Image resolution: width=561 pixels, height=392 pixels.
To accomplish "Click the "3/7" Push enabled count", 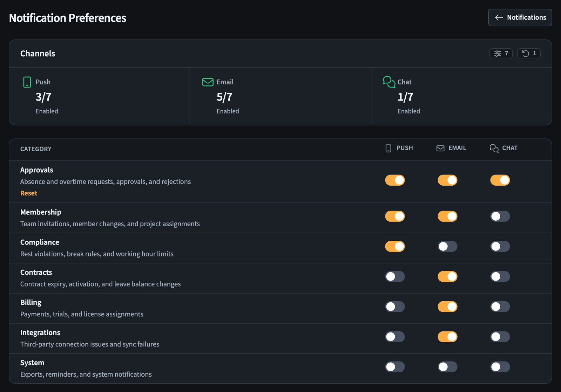I will coord(43,97).
